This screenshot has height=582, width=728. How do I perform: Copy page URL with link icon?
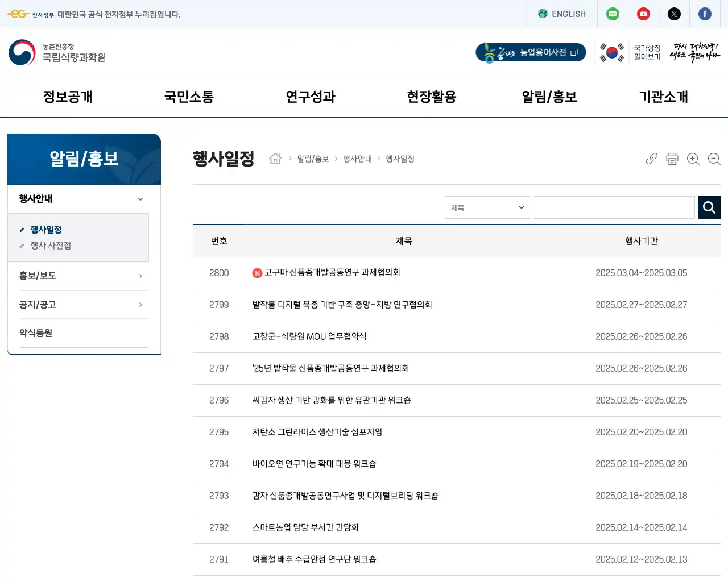[x=652, y=159]
